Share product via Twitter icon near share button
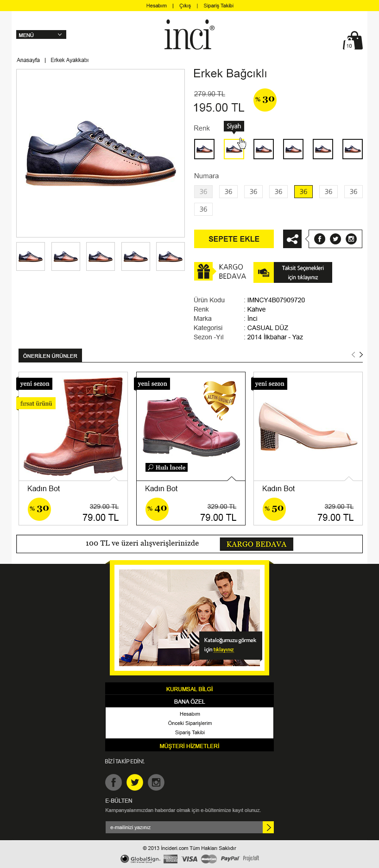This screenshot has height=868, width=379. 335,239
